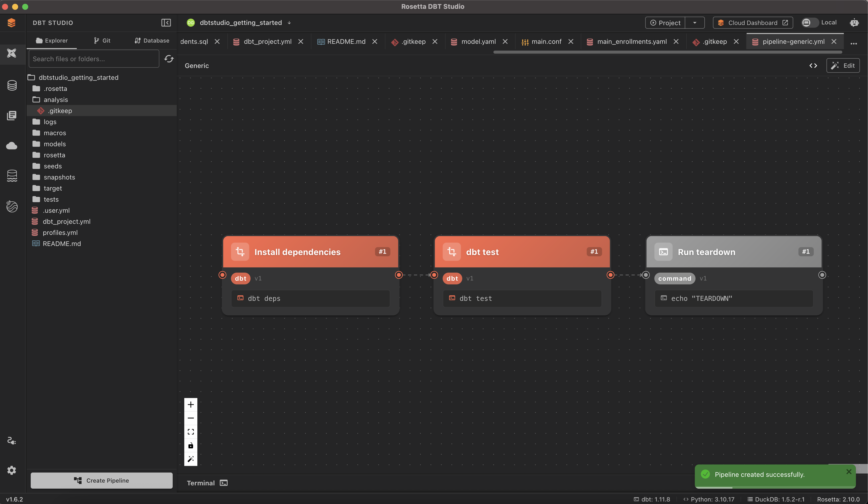868x504 pixels.
Task: Switch to the Explorer tab
Action: (52, 41)
